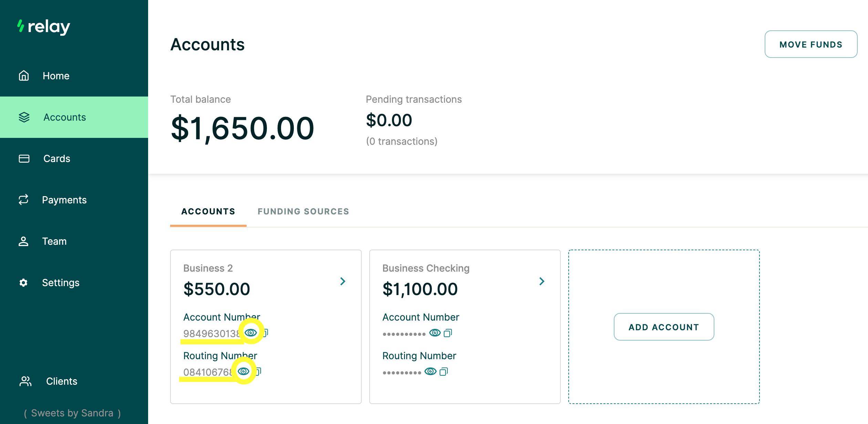Click the Accounts page heading
Screen dimensions: 868x424
(x=207, y=44)
